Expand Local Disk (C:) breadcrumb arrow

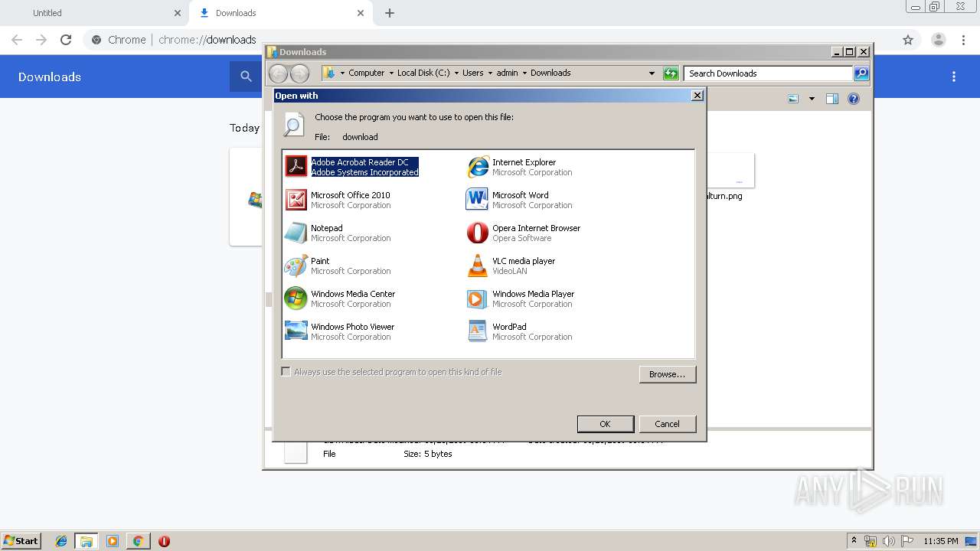[456, 73]
